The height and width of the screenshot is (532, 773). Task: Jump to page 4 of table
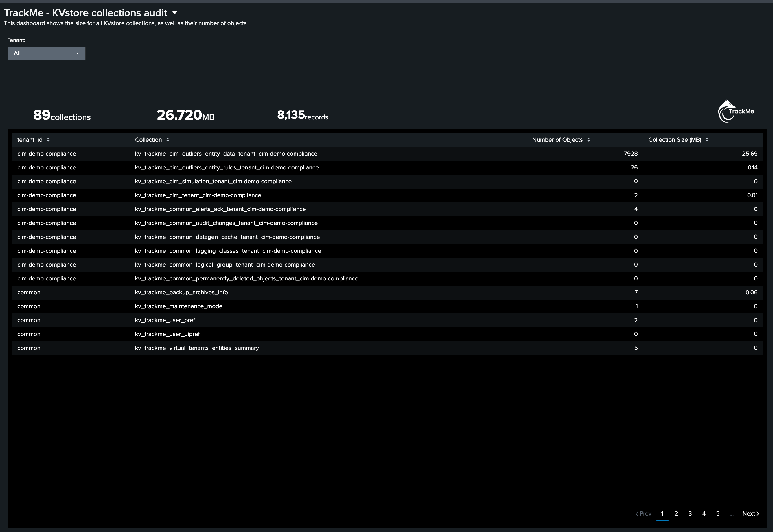(704, 513)
